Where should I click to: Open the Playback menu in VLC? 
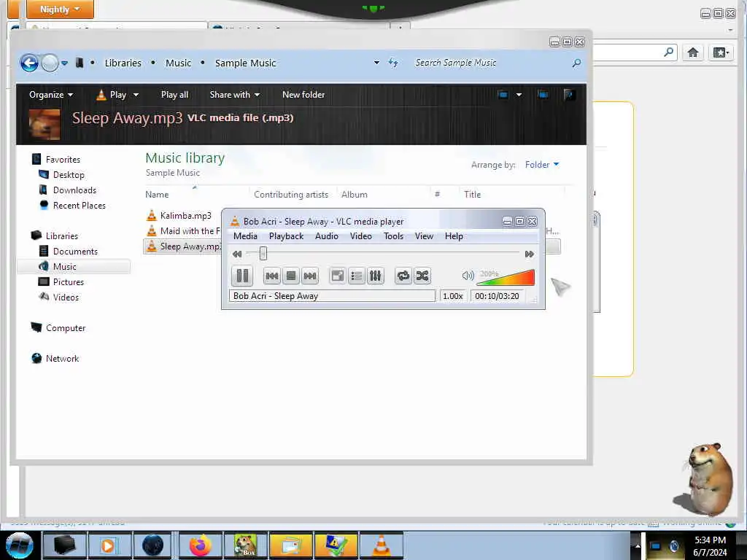pos(286,236)
